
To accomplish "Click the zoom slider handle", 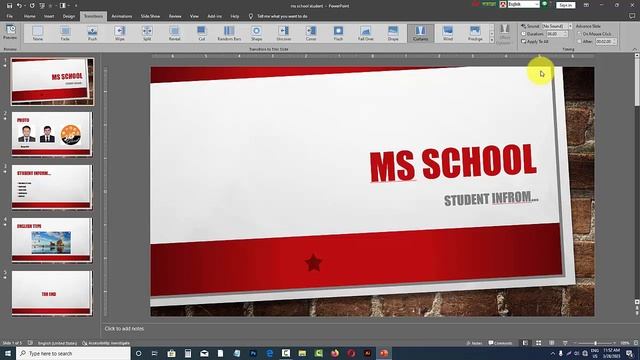I will (x=596, y=343).
